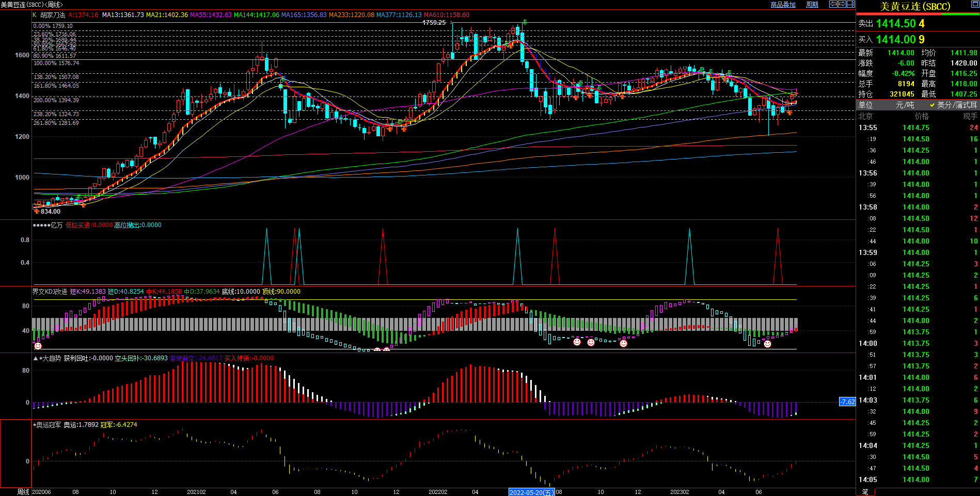Screen dimensions: 980x496
Task: Click the smiley marker under the KDJ indicator at far left
Action: click(38, 346)
